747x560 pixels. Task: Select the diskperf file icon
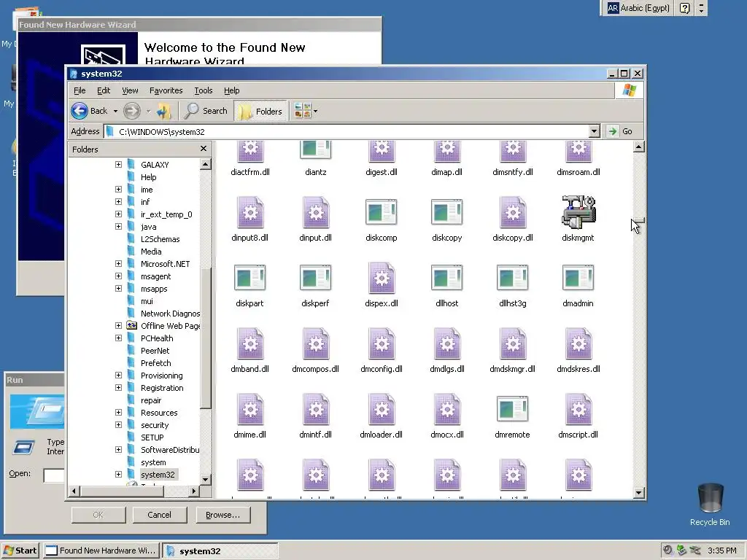click(x=315, y=278)
